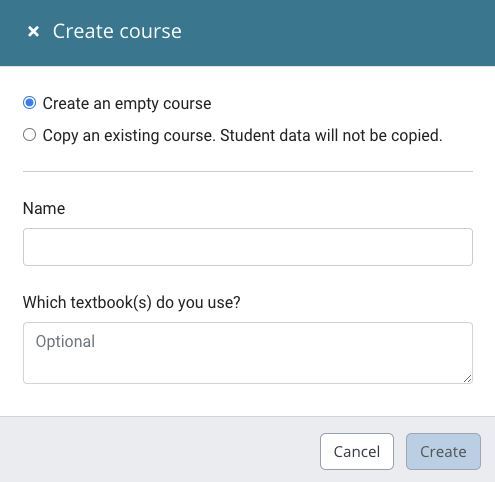Focus the Name input field
This screenshot has height=482, width=495.
pos(248,247)
